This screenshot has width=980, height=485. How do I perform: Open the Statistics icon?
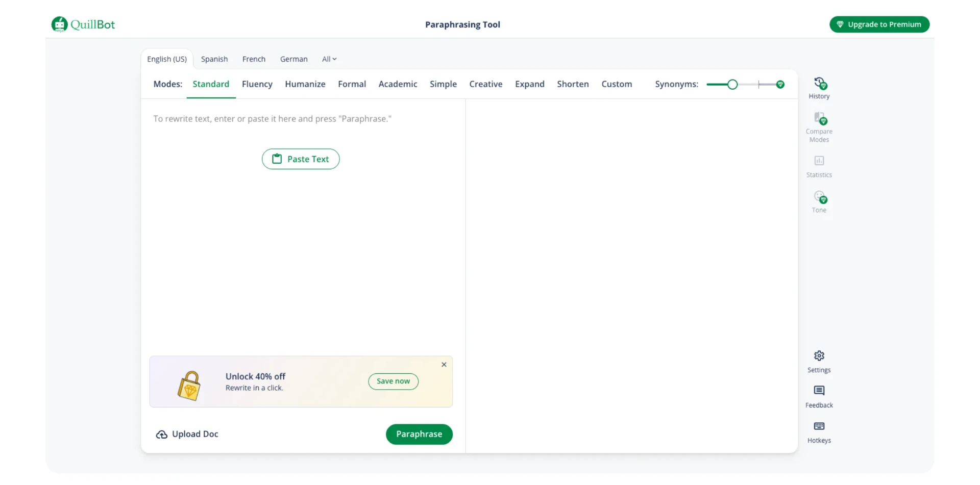point(819,161)
